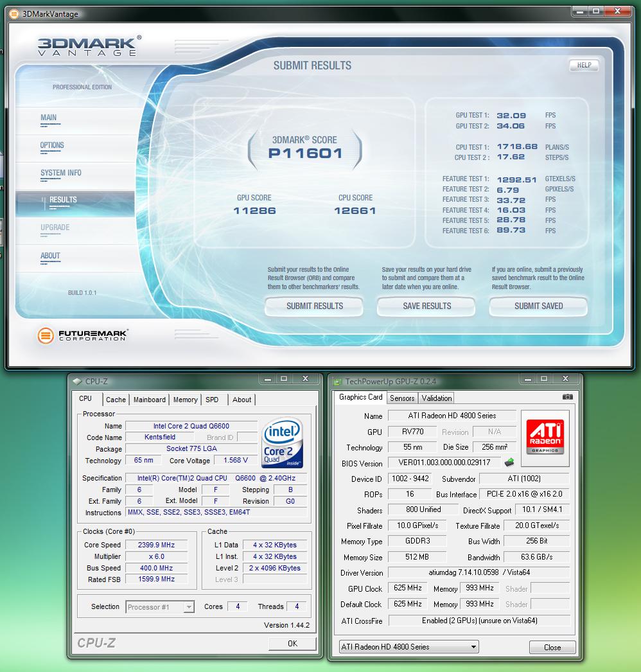Viewport: 641px width, 672px height.
Task: Select the Graphics Card tab in GPU-Z
Action: [x=360, y=397]
